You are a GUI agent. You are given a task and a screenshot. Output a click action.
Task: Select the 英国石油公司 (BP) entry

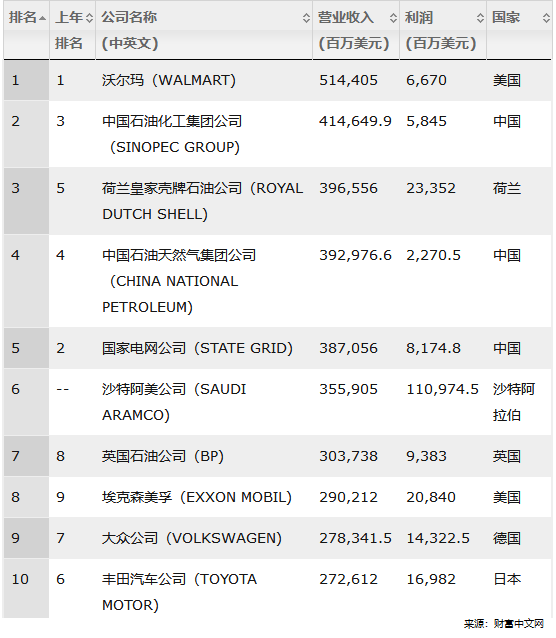tap(163, 456)
